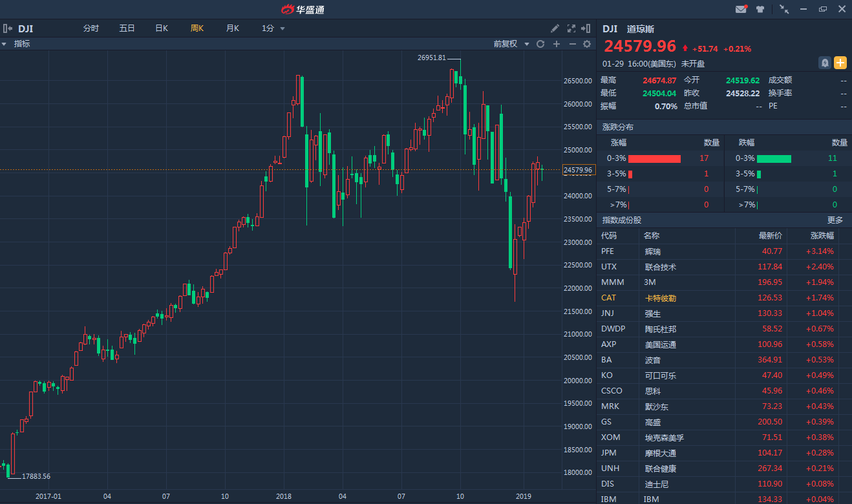Zoom out chart with minus icon
The height and width of the screenshot is (504, 852).
[x=572, y=44]
